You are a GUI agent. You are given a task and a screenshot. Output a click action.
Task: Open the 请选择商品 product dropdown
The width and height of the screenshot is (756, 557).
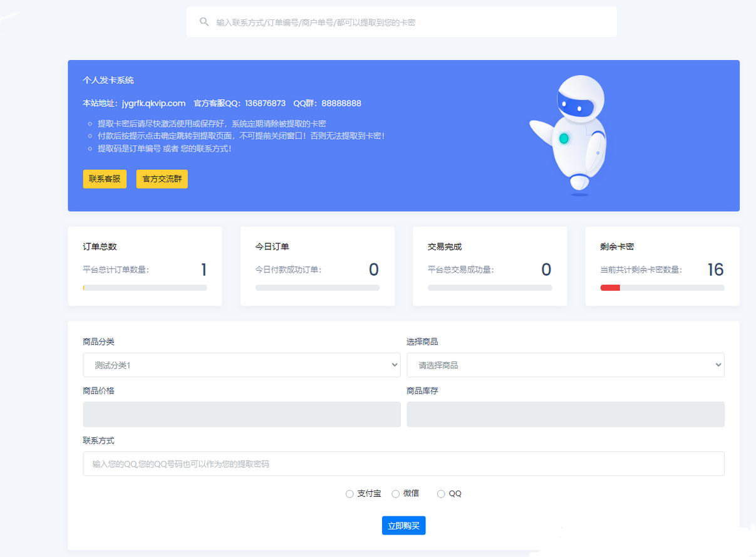tap(565, 364)
